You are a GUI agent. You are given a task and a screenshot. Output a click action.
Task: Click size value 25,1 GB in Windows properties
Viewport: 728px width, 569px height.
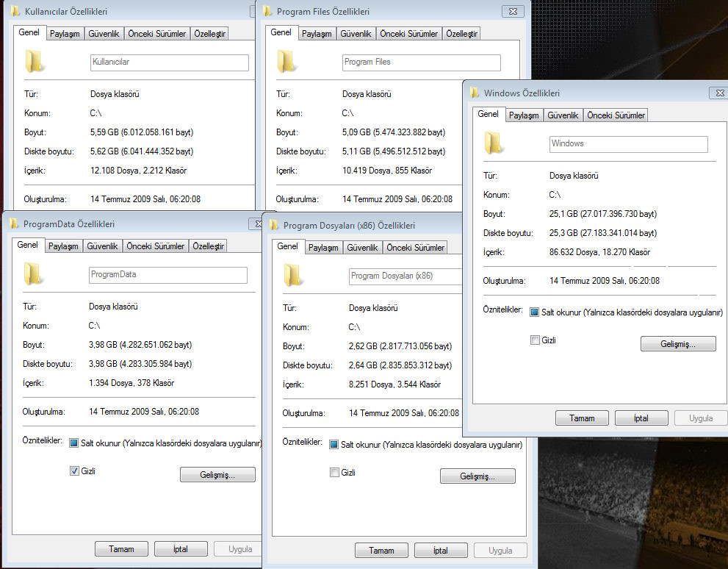603,214
